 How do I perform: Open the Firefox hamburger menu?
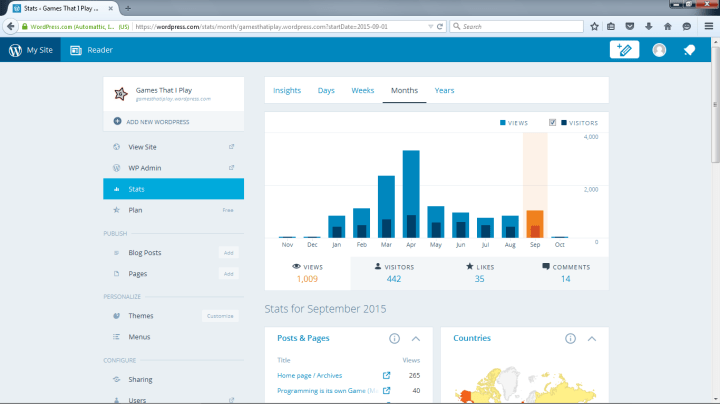coord(709,27)
